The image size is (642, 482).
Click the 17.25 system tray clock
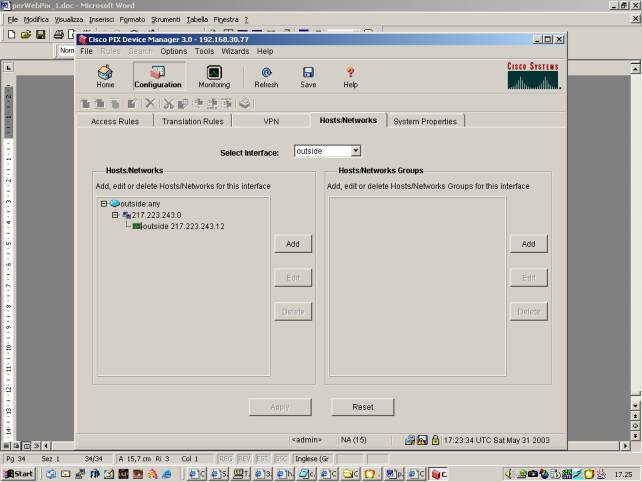pyautogui.click(x=623, y=474)
